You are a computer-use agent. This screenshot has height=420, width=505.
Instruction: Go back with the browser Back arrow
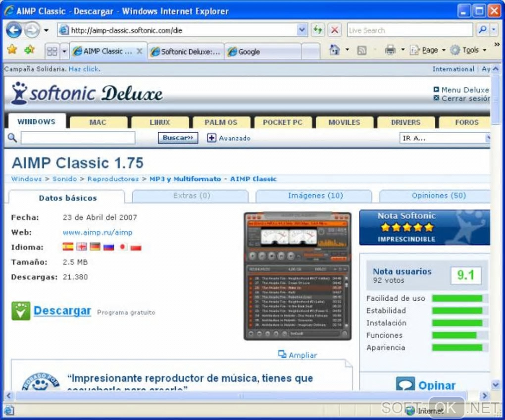(x=14, y=30)
